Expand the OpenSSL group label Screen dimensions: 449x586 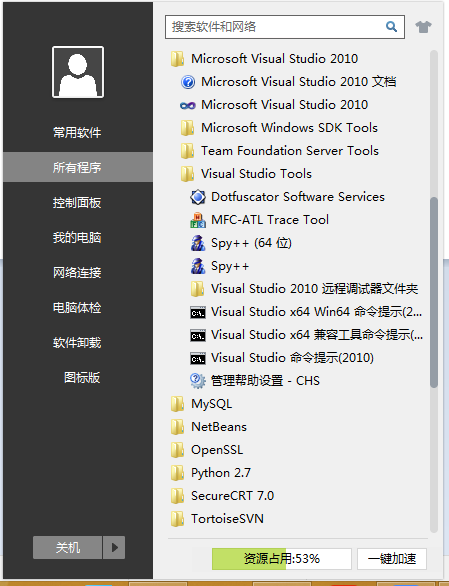tap(217, 450)
